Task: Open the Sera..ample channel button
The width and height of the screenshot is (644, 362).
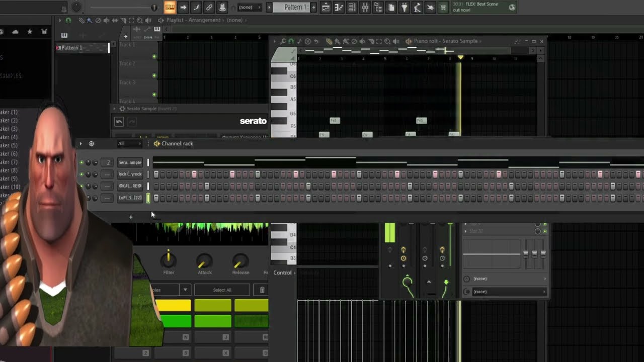Action: click(130, 162)
